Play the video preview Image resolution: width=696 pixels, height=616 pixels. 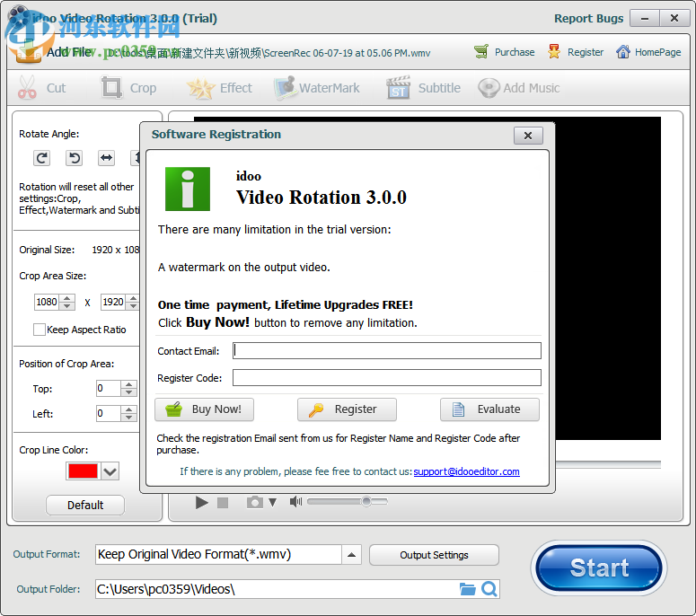click(x=202, y=502)
